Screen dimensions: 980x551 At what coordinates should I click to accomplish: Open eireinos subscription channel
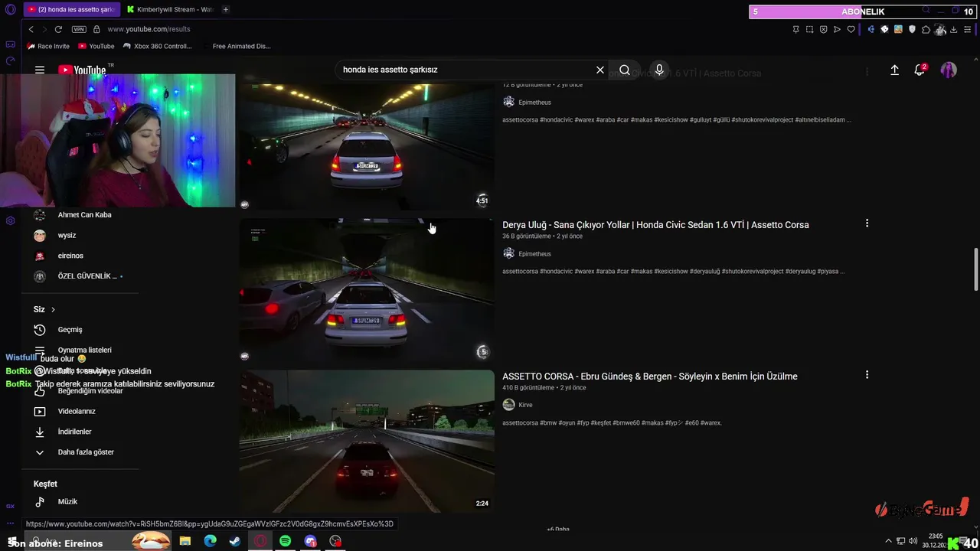70,256
